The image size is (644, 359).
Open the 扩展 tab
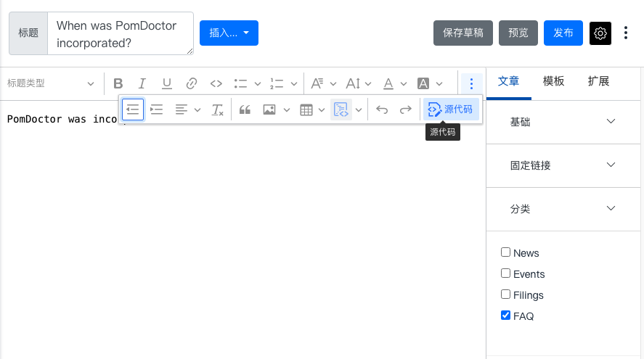(598, 81)
